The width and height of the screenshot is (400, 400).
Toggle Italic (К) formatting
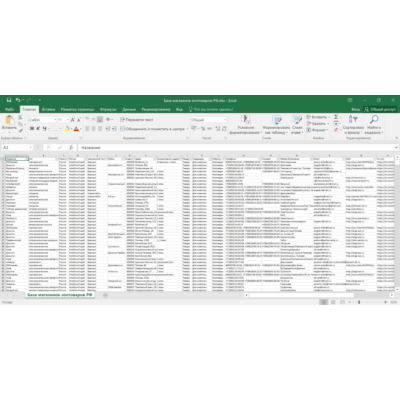(x=38, y=129)
